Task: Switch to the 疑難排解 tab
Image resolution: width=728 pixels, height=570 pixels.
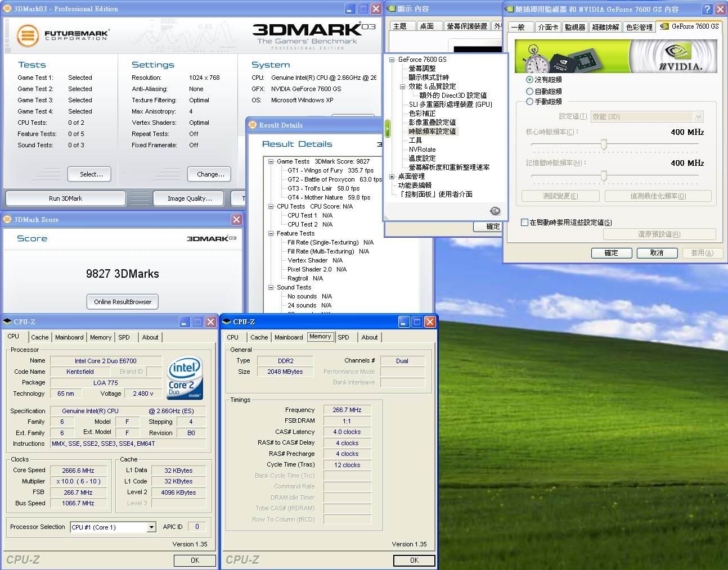Action: point(605,27)
